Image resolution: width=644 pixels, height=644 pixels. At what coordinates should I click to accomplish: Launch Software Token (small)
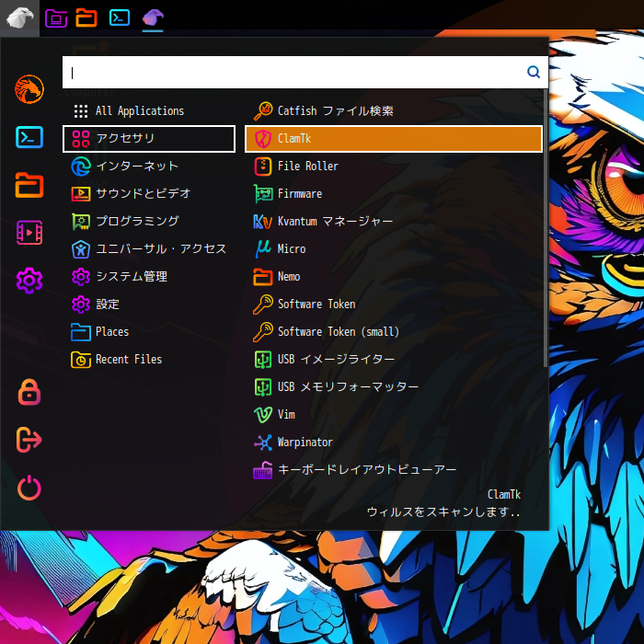click(x=394, y=332)
